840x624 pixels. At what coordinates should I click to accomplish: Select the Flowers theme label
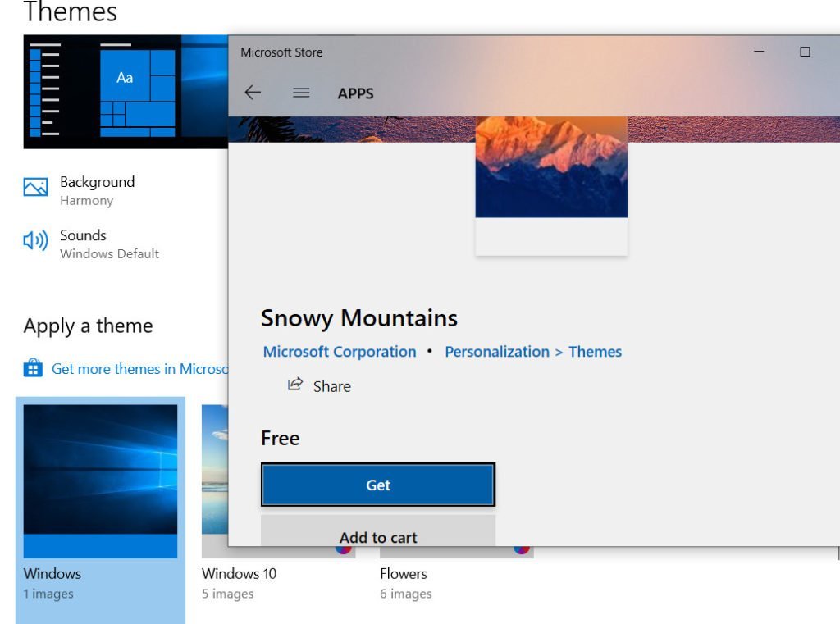(404, 574)
